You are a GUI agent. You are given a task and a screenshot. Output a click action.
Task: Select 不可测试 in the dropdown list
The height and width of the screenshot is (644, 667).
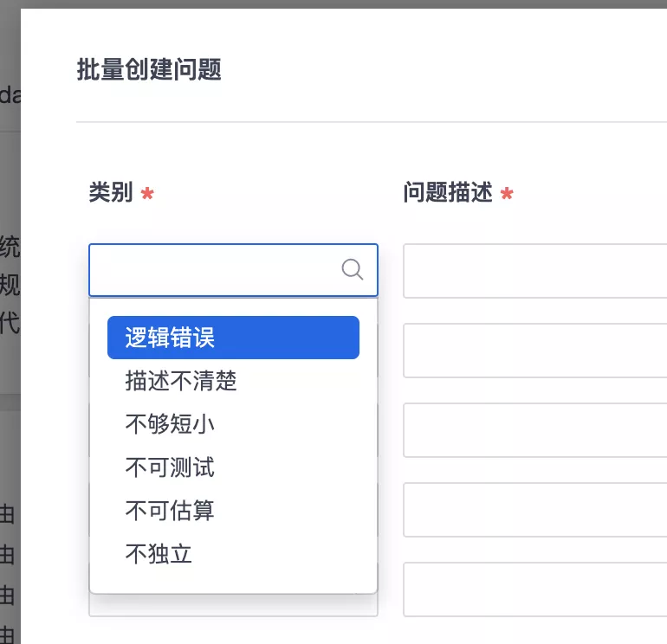pos(233,467)
